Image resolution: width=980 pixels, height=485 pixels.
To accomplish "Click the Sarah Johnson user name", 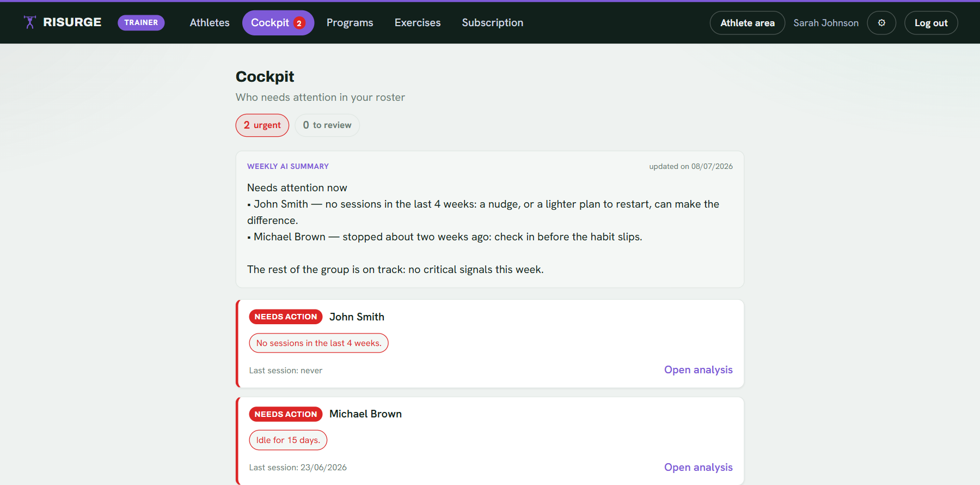I will coord(826,23).
